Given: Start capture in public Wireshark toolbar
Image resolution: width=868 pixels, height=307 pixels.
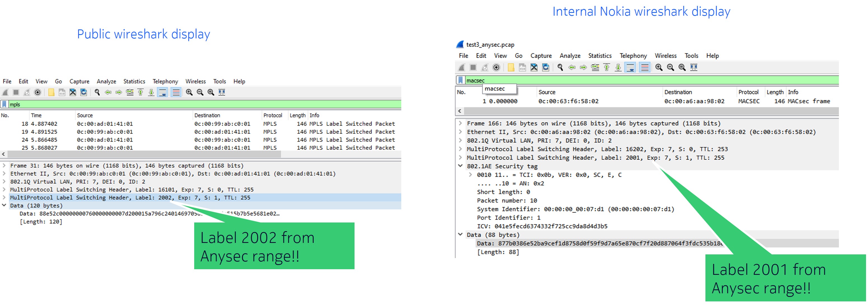Looking at the screenshot, I should [5, 92].
